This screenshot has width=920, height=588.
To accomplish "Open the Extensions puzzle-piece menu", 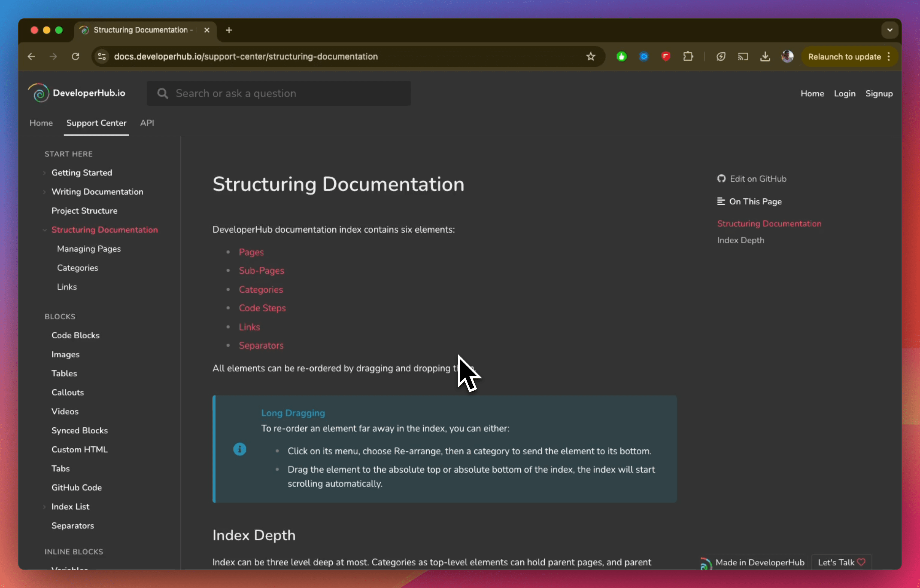I will pos(688,57).
